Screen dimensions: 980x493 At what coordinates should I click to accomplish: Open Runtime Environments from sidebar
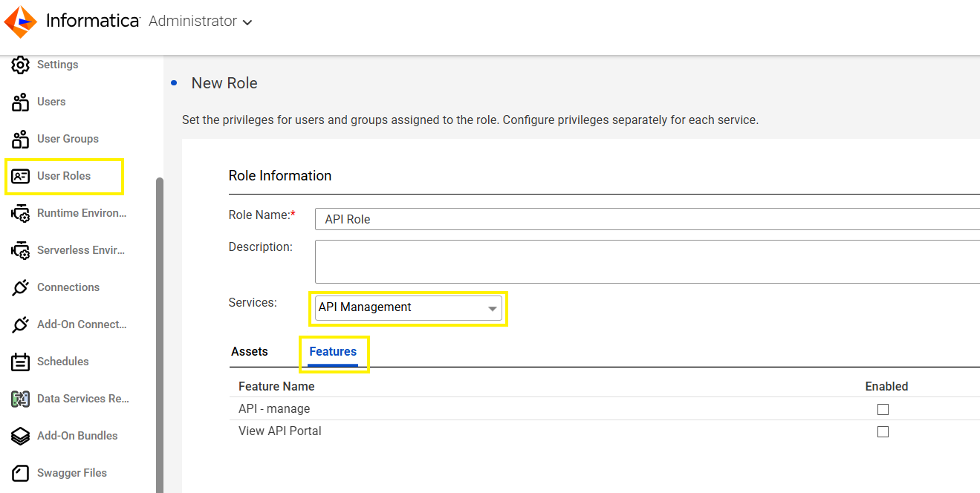coord(82,213)
